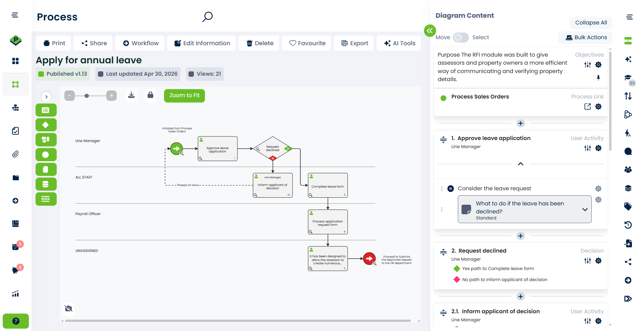Image resolution: width=644 pixels, height=331 pixels.
Task: Add item after Request declined card
Action: (521, 296)
